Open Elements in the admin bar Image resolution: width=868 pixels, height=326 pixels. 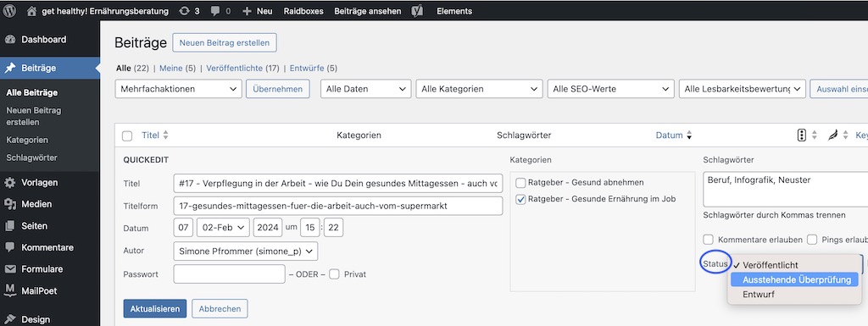point(454,11)
